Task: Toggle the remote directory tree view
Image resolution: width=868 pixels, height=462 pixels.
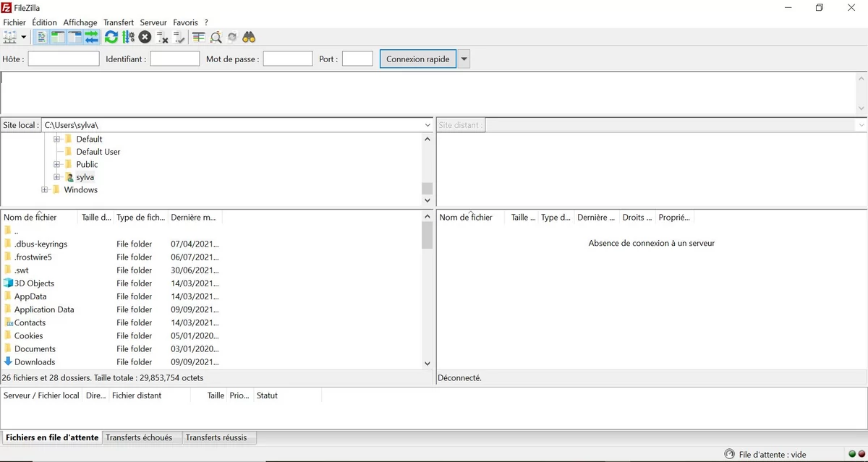Action: (75, 37)
